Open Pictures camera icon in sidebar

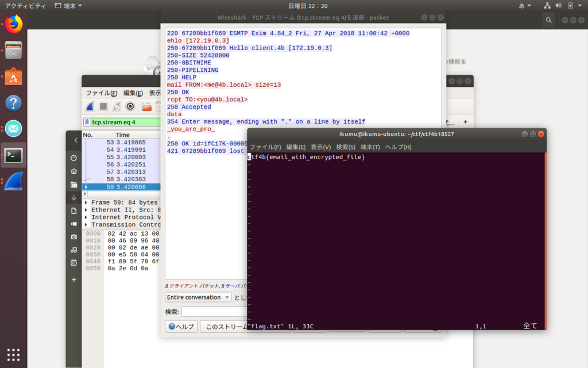tap(74, 237)
